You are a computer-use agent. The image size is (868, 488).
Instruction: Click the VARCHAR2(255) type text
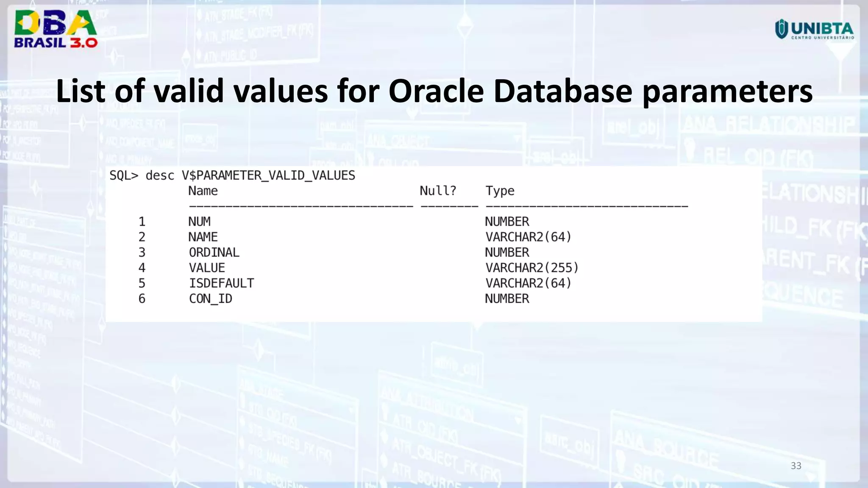[x=532, y=268]
